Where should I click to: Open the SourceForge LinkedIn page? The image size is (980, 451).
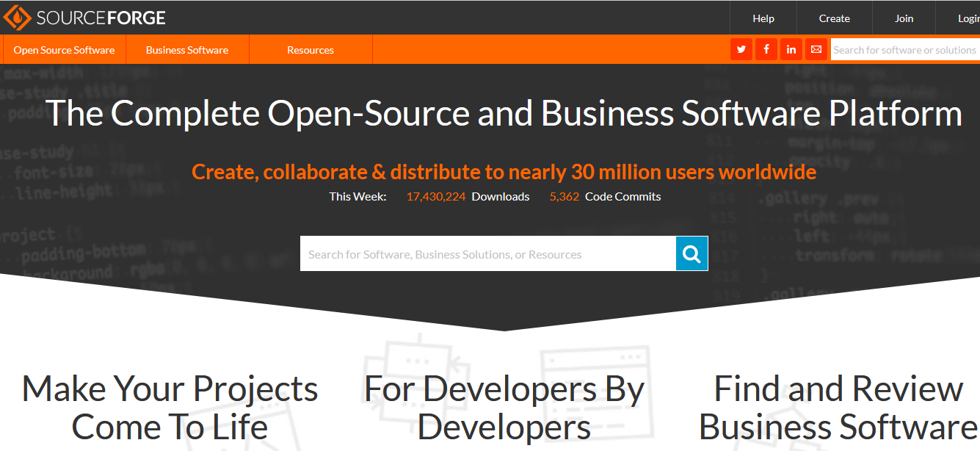tap(791, 50)
